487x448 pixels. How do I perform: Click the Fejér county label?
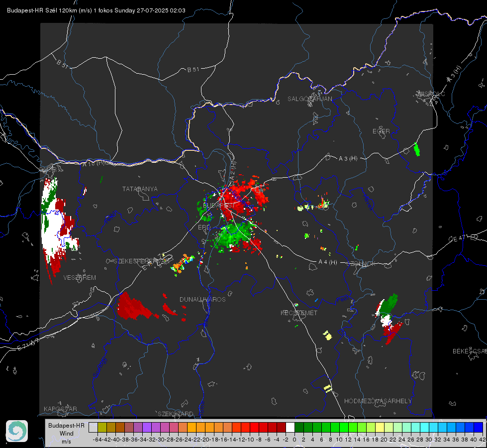click(x=111, y=217)
